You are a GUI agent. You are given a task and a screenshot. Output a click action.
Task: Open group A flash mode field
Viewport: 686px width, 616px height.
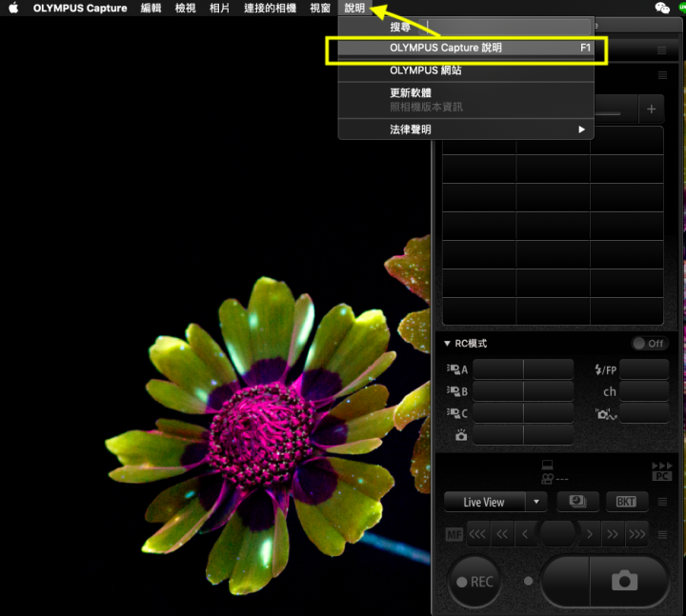point(498,369)
